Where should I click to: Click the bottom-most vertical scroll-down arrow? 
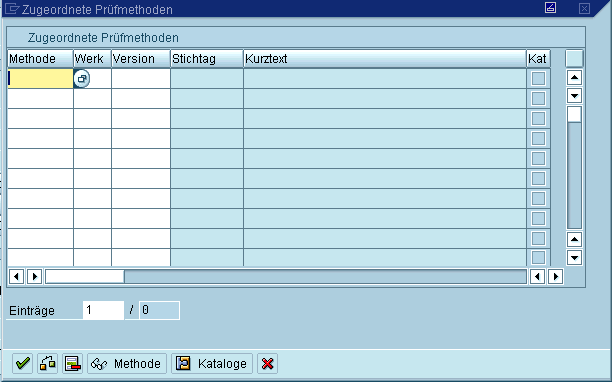574,258
